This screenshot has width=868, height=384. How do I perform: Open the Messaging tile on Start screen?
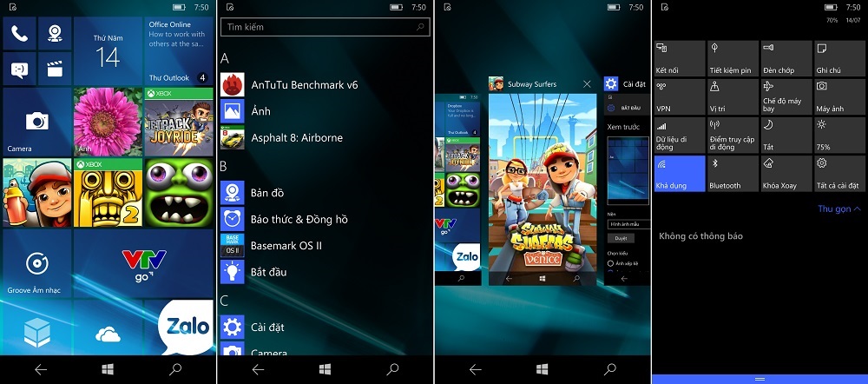pos(19,69)
